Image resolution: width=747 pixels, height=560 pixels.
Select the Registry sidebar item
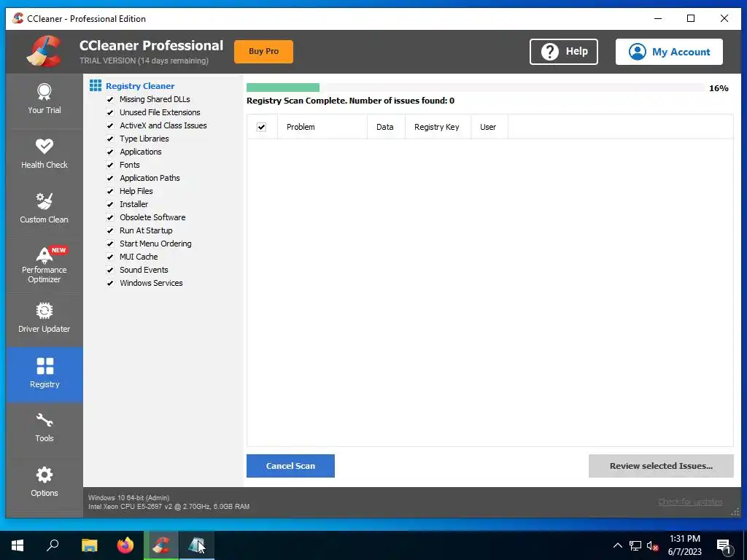click(44, 374)
